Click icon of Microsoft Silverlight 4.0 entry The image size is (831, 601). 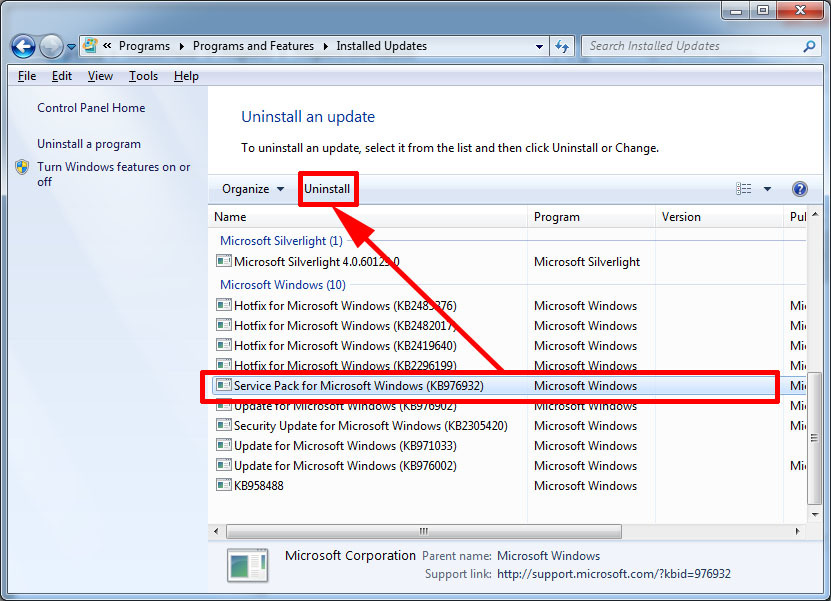[224, 261]
